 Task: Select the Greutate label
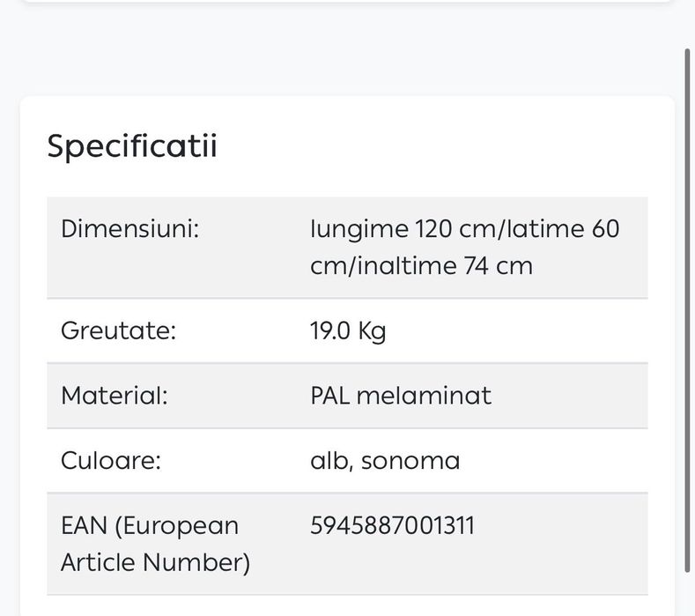[x=119, y=331]
